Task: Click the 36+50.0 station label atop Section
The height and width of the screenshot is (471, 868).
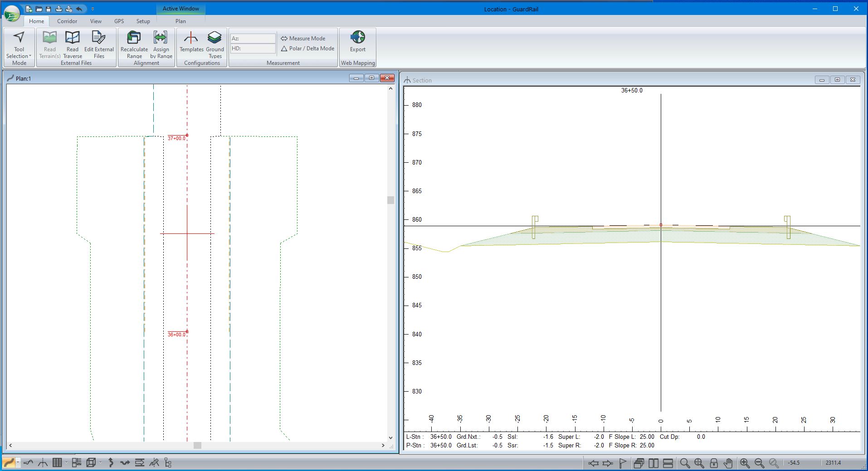Action: click(632, 90)
